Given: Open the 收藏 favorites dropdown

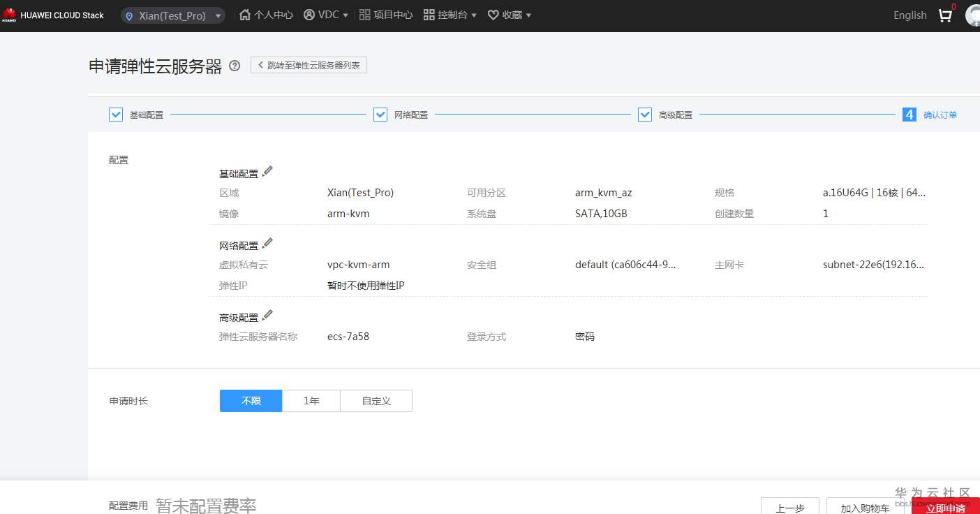Looking at the screenshot, I should 510,15.
